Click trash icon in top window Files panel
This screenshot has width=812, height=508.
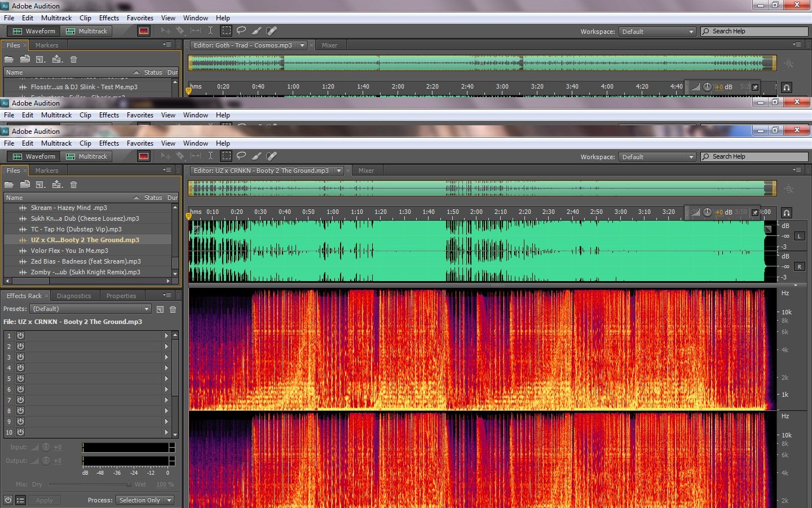click(73, 59)
